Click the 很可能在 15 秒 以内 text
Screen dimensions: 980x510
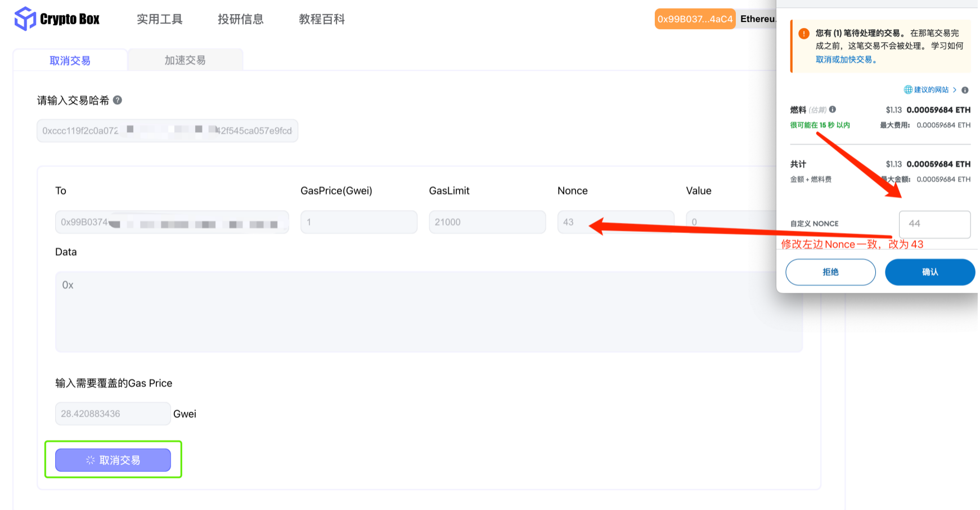[x=820, y=125]
